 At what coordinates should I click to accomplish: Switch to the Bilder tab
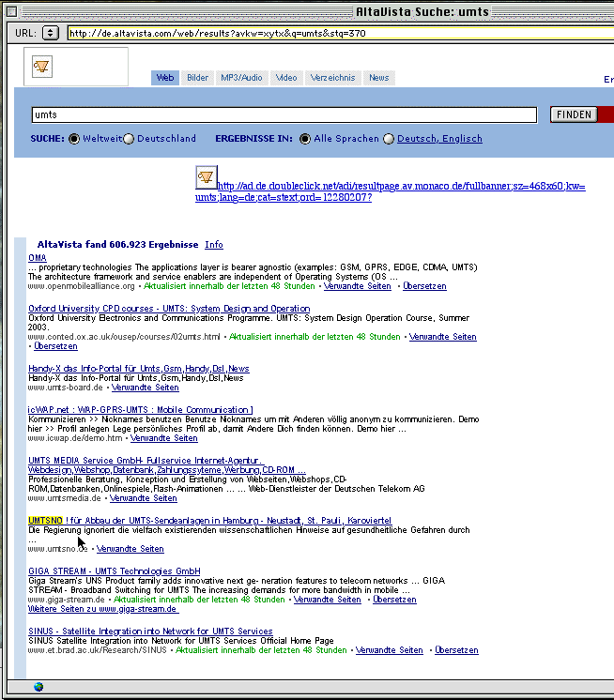coord(197,78)
